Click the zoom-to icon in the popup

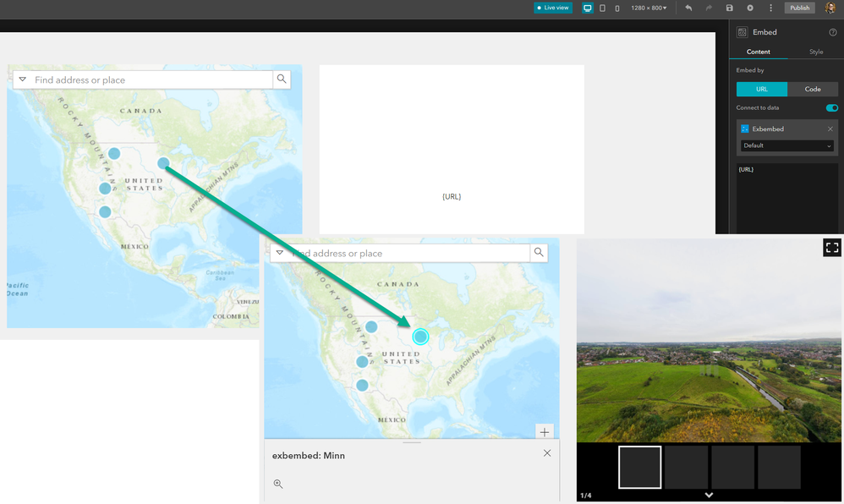click(x=278, y=484)
